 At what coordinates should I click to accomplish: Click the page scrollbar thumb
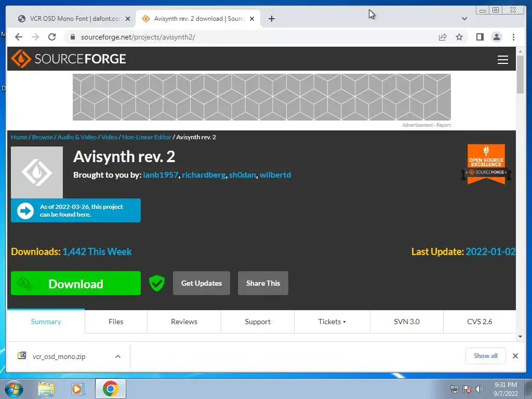coord(520,75)
